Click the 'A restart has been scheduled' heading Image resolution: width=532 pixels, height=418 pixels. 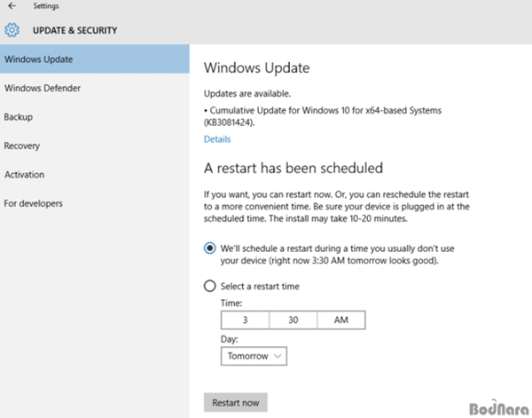[x=293, y=168]
